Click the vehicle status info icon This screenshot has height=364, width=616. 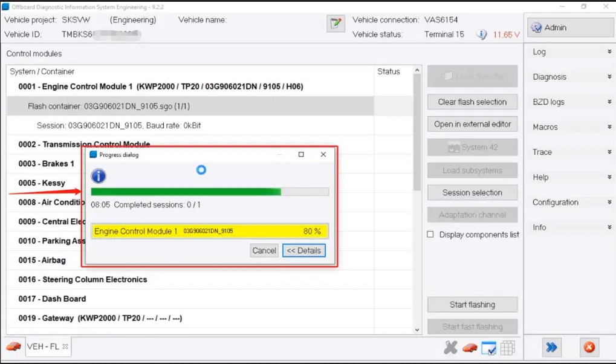(482, 34)
